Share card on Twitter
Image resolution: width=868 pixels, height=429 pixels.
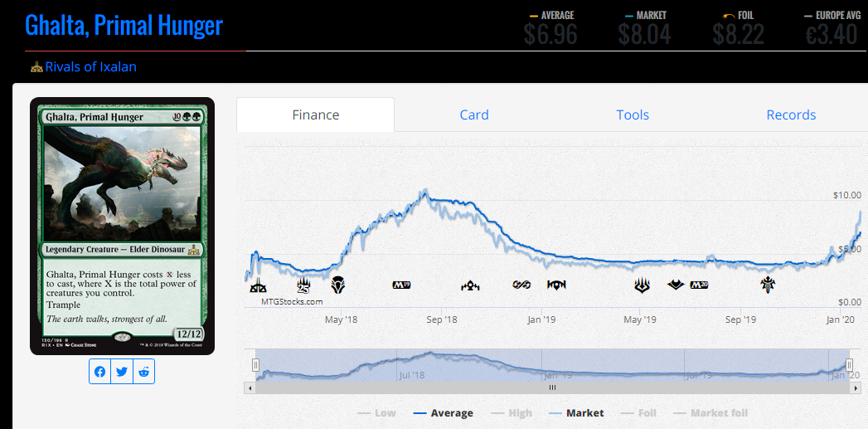(x=122, y=372)
